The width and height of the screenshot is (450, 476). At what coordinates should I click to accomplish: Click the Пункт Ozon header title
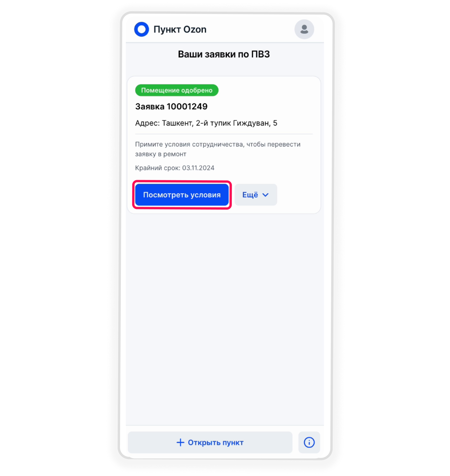click(x=180, y=29)
